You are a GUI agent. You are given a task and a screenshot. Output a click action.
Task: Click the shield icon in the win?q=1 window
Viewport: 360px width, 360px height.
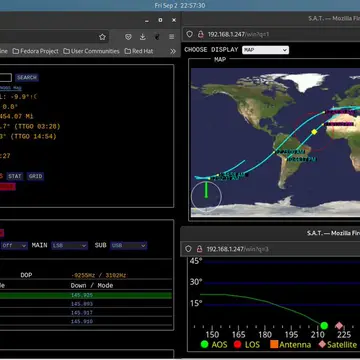(190, 34)
